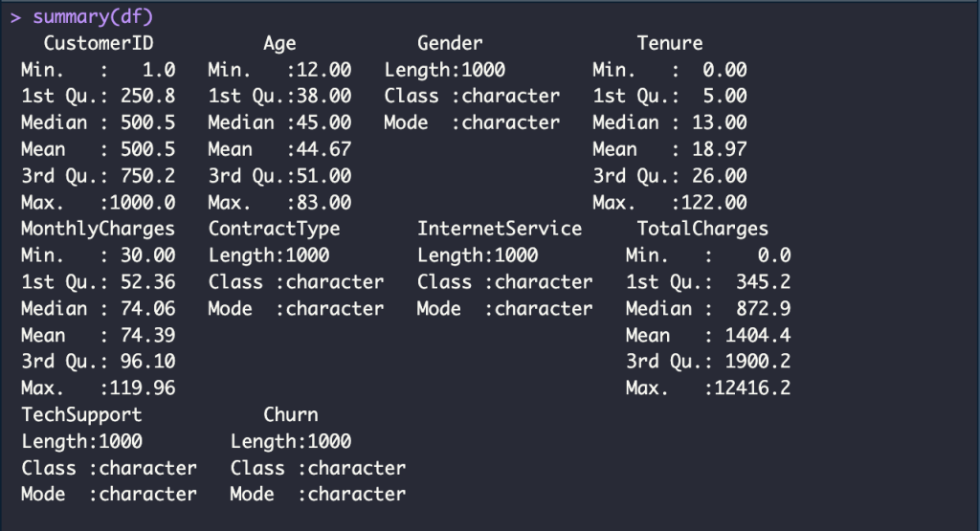Viewport: 980px width, 531px height.
Task: Click the TotalCharges median value 872.9
Action: point(764,309)
